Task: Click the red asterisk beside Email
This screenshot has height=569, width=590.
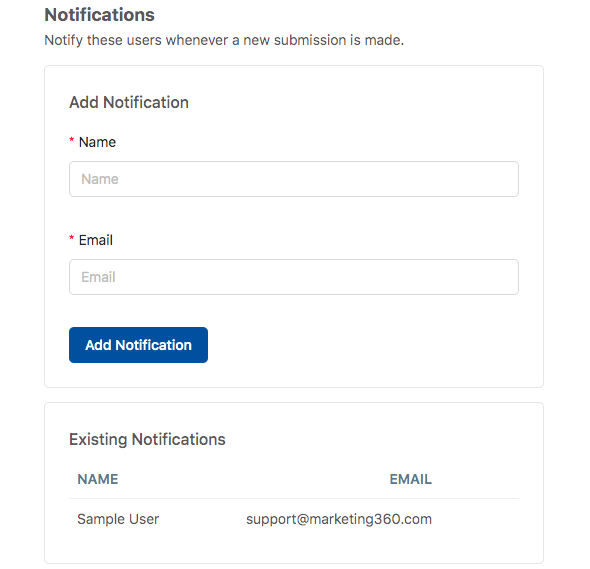Action: 71,238
